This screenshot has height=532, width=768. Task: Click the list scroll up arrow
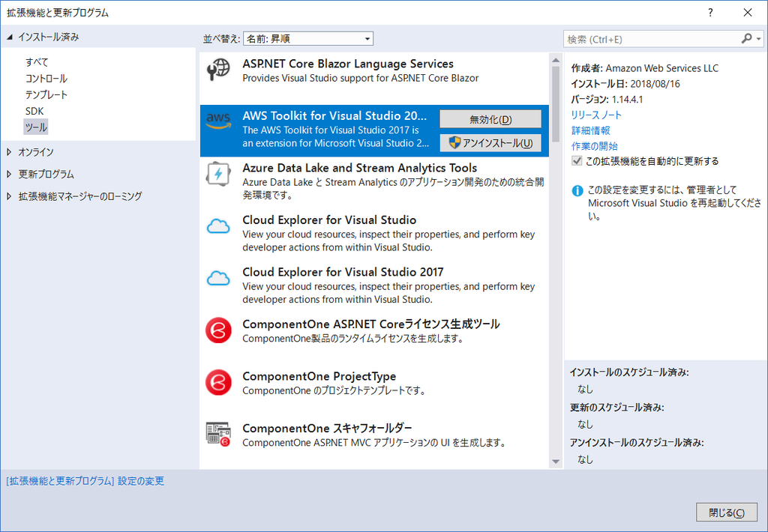pos(556,60)
